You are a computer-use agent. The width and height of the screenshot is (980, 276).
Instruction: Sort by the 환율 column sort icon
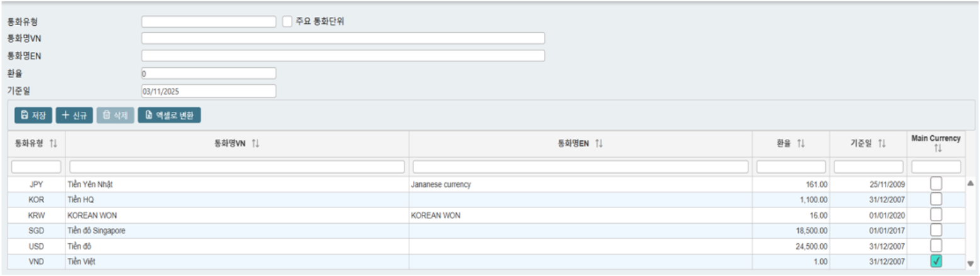(x=801, y=143)
